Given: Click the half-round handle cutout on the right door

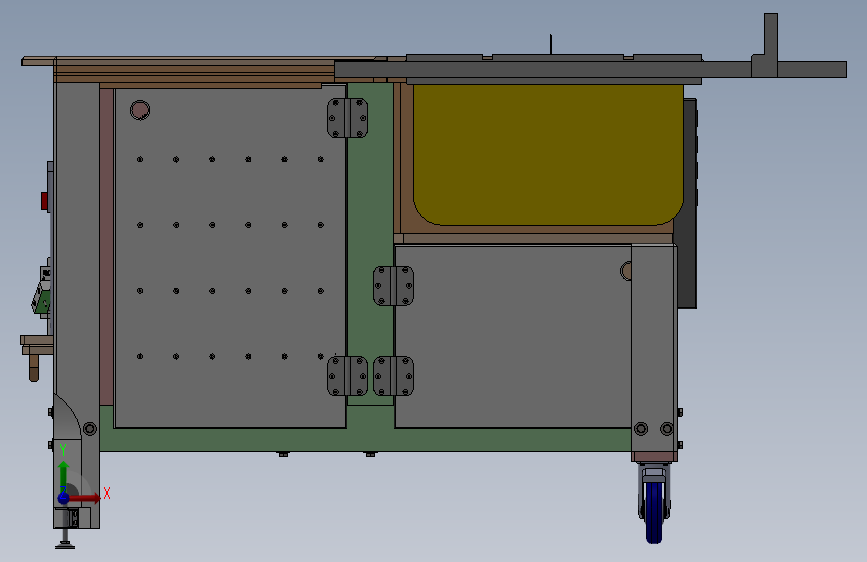Looking at the screenshot, I should click(x=626, y=271).
